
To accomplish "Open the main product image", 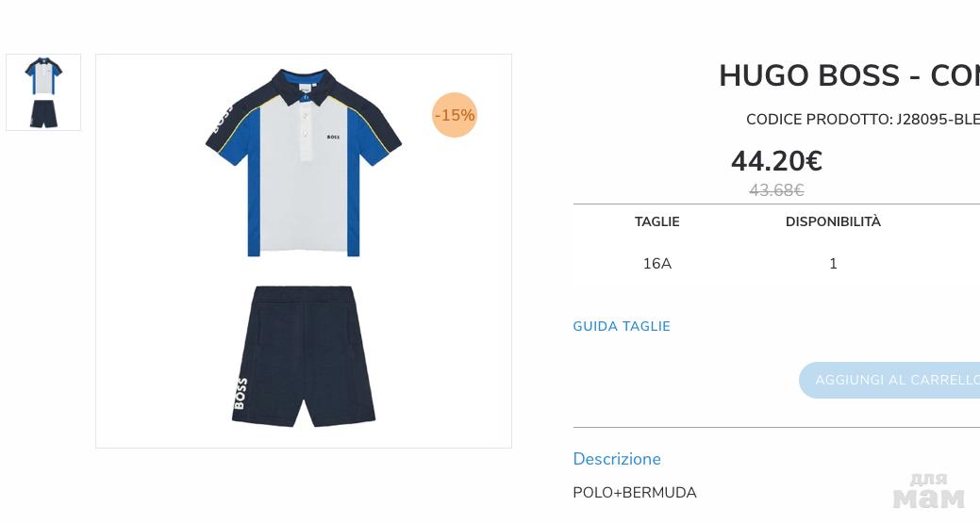I will coord(304,251).
